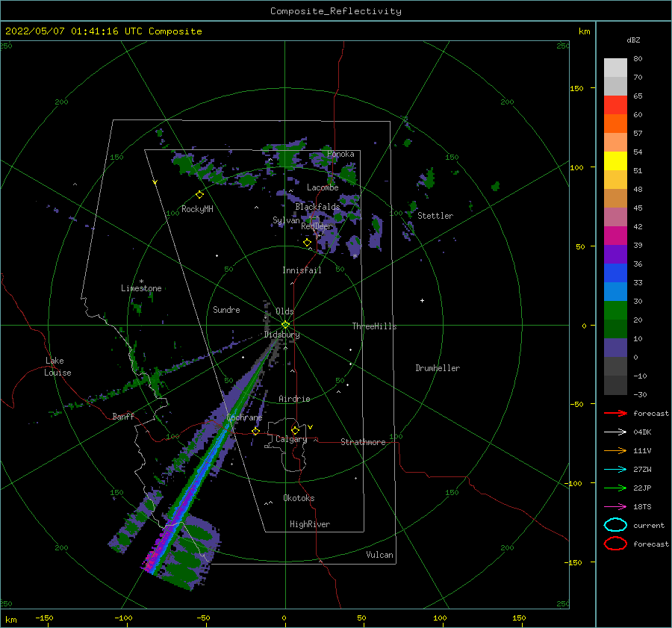
Task: Select the 10 dBZ slate purple swatch
Action: coord(615,348)
